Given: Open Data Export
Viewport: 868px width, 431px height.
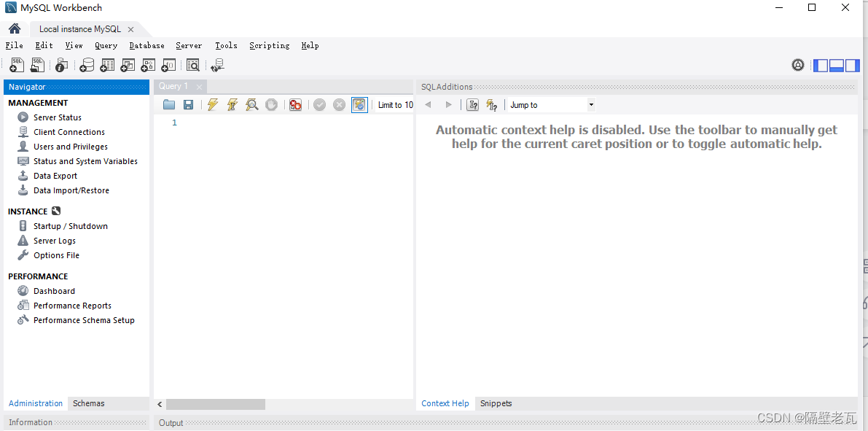Looking at the screenshot, I should [x=55, y=176].
